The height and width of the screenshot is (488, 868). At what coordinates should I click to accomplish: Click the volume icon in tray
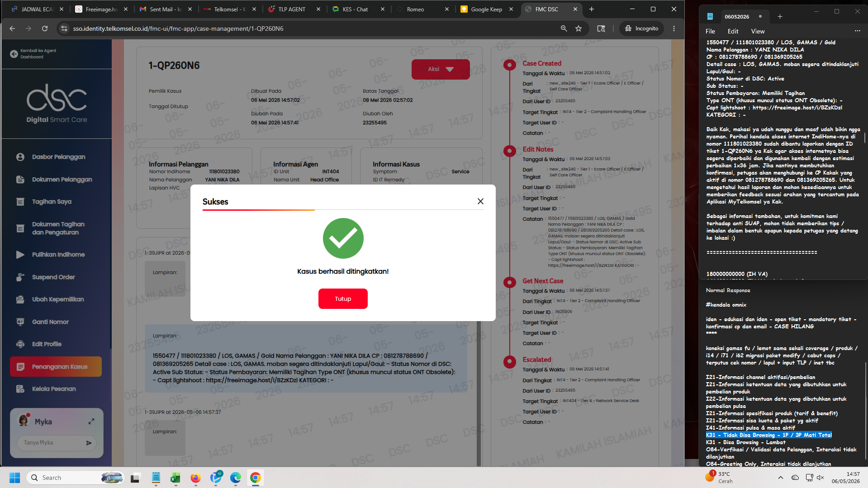(x=821, y=478)
